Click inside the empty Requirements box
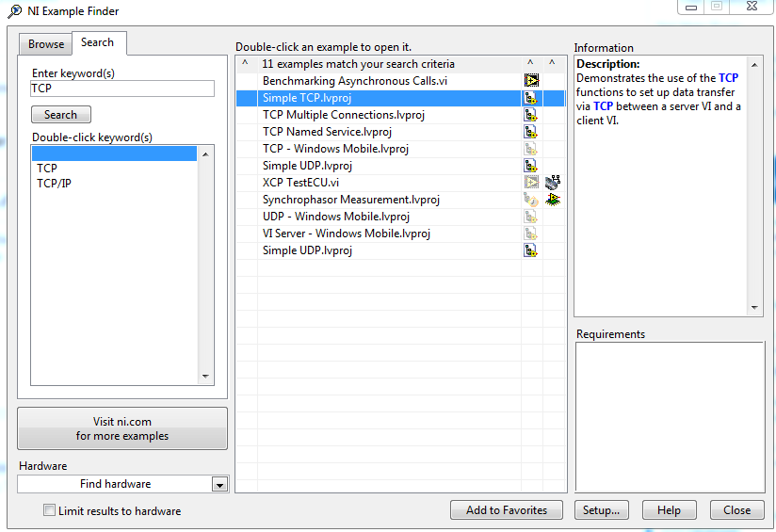This screenshot has width=776, height=532. point(671,417)
